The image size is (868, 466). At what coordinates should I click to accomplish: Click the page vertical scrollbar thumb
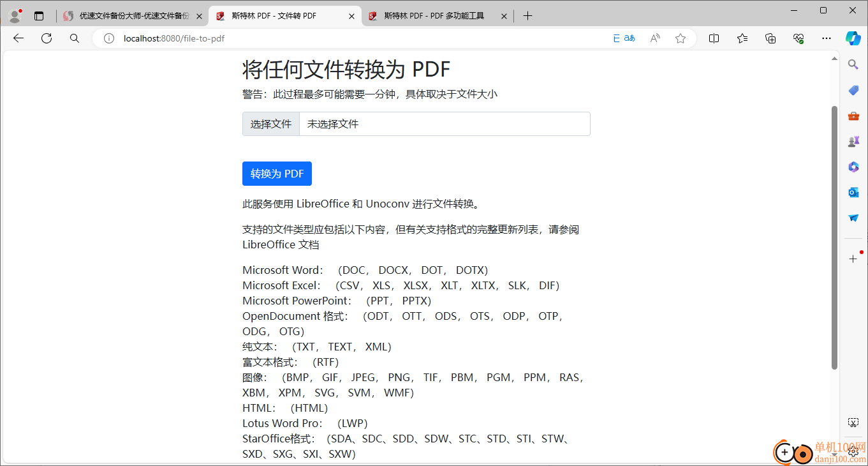[x=834, y=237]
